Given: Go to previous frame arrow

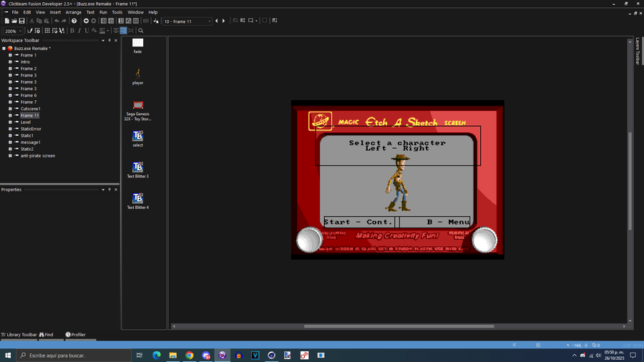Looking at the screenshot, I should pos(216,21).
